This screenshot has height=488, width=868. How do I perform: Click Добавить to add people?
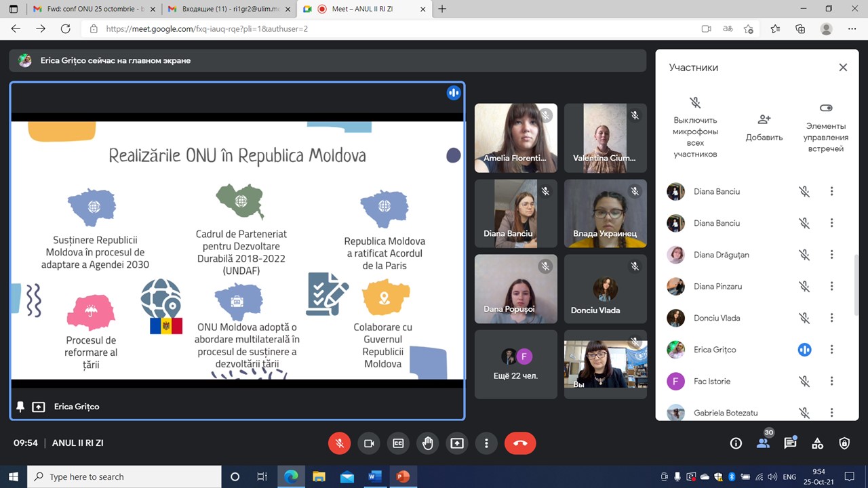tap(764, 127)
